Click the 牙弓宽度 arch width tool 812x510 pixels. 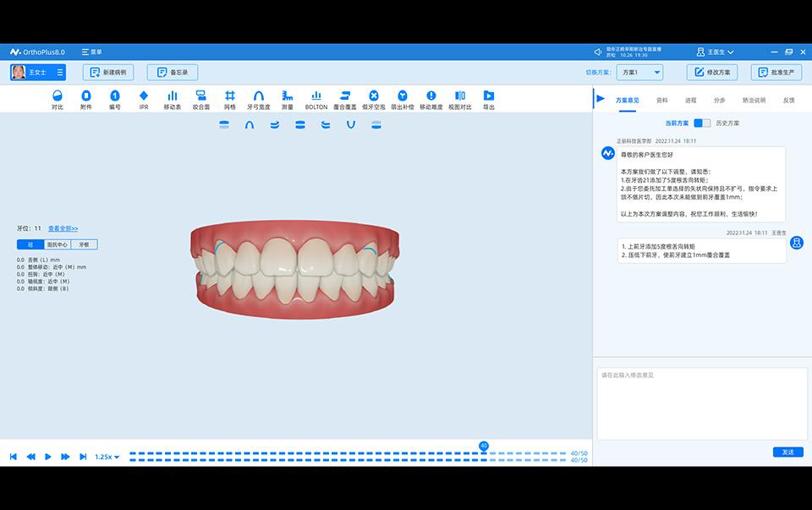coord(258,100)
